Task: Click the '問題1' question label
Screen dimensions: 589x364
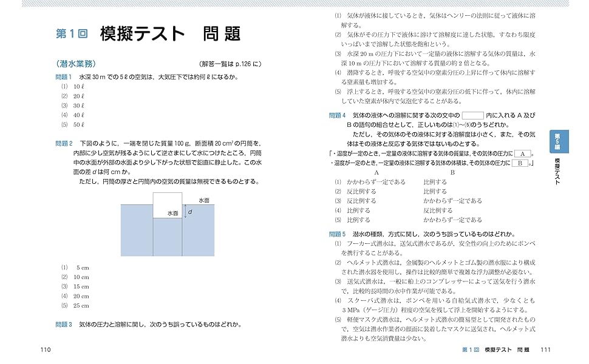Action: tap(64, 77)
